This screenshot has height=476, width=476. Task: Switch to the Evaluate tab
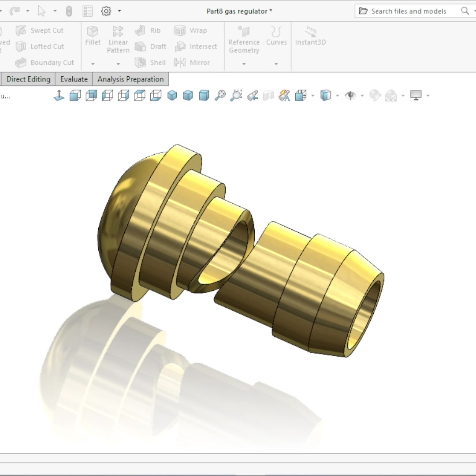(74, 79)
